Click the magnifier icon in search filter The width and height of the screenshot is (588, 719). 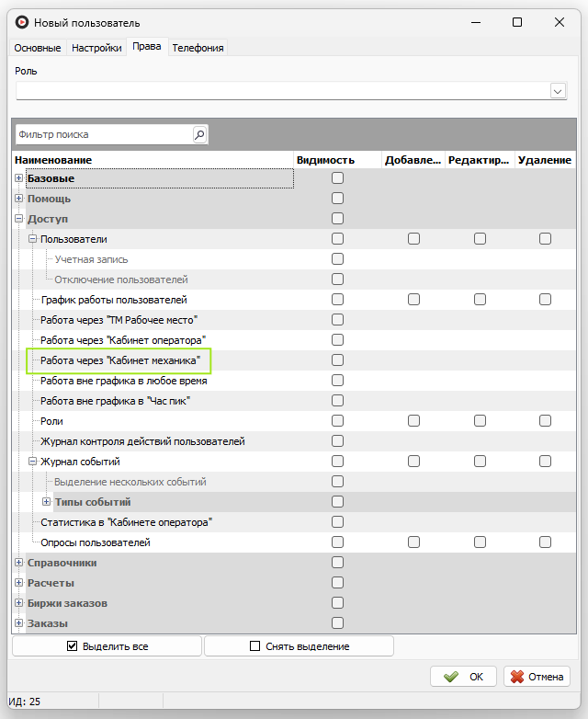click(199, 134)
